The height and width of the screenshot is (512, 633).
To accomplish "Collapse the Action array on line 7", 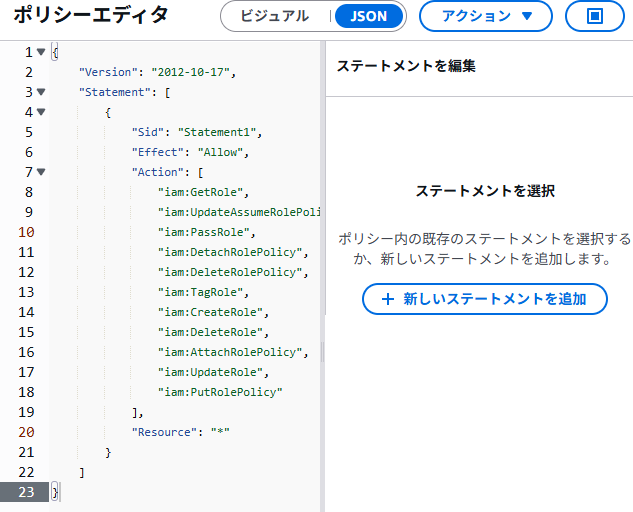I will pyautogui.click(x=41, y=172).
